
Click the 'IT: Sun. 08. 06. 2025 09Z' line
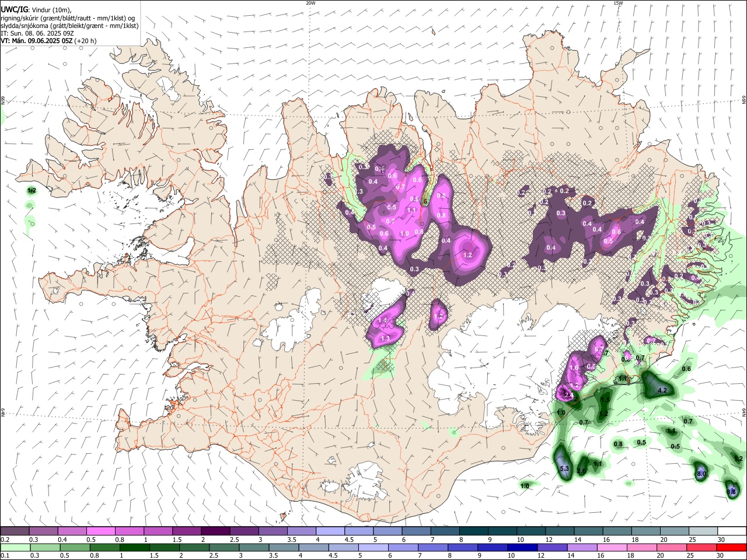tap(37, 33)
